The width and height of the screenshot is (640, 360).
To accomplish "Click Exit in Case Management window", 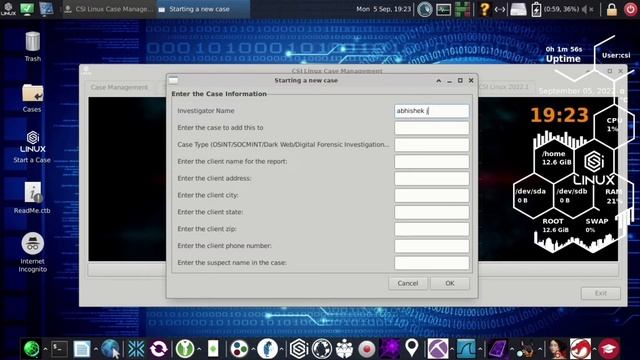I will (x=600, y=293).
